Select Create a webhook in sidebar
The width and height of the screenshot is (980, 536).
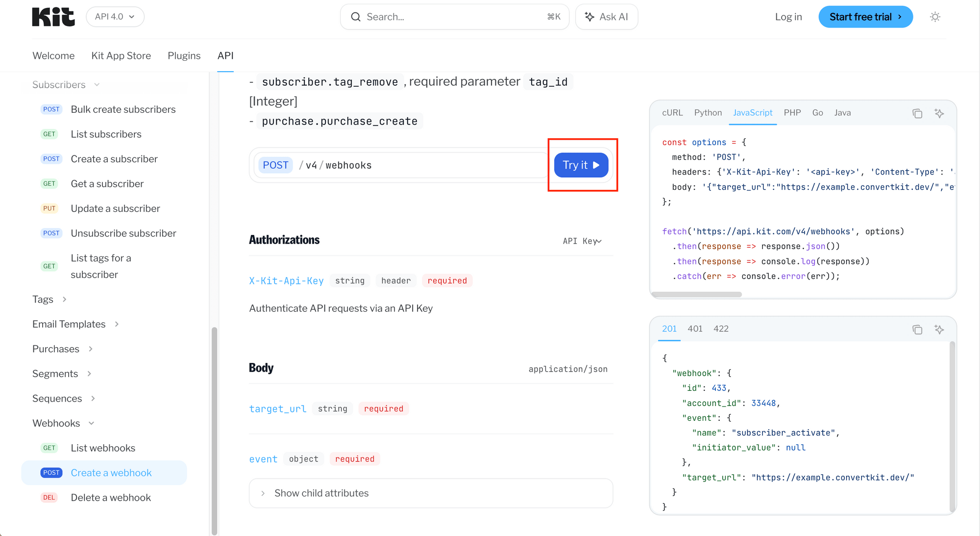[x=104, y=473]
